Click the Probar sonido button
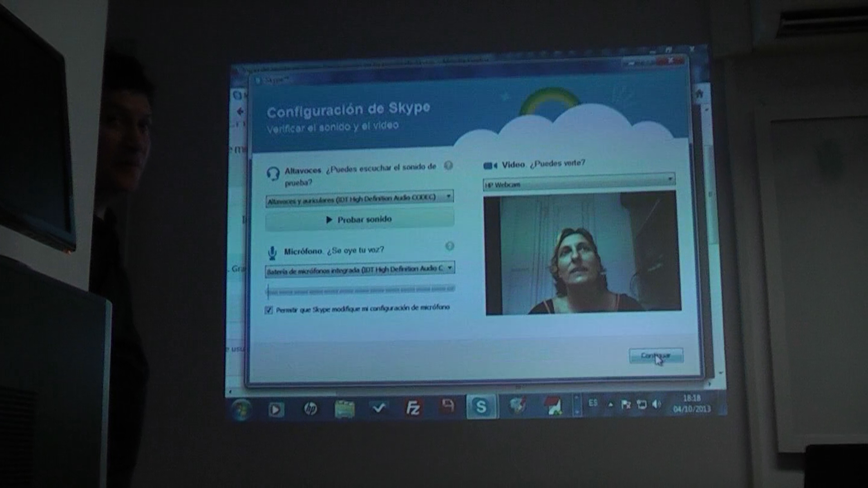This screenshot has width=868, height=488. coord(360,220)
